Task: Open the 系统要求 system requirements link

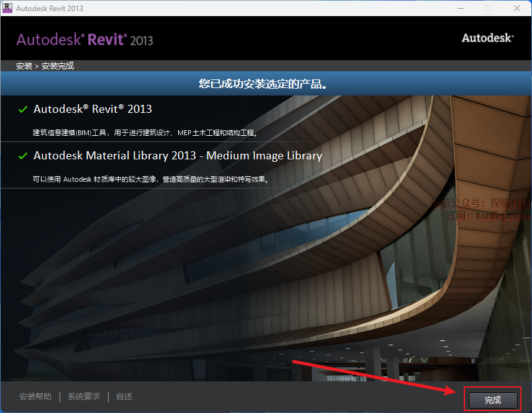Action: click(x=84, y=396)
